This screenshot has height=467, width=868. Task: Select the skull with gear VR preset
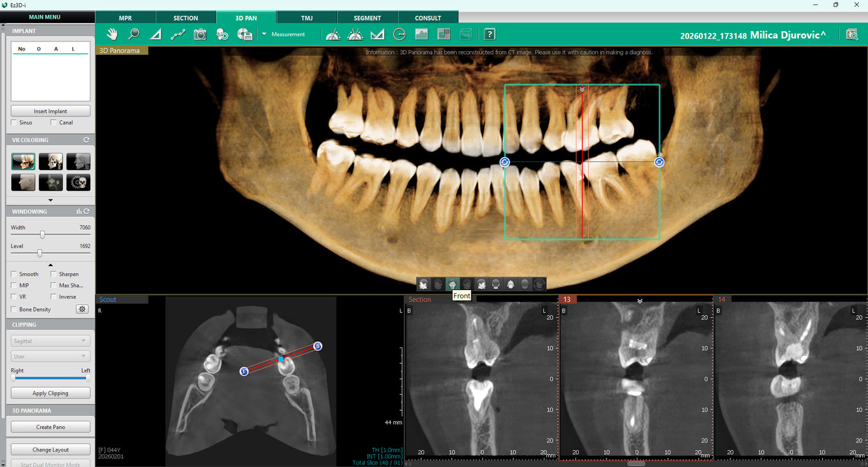point(78,183)
